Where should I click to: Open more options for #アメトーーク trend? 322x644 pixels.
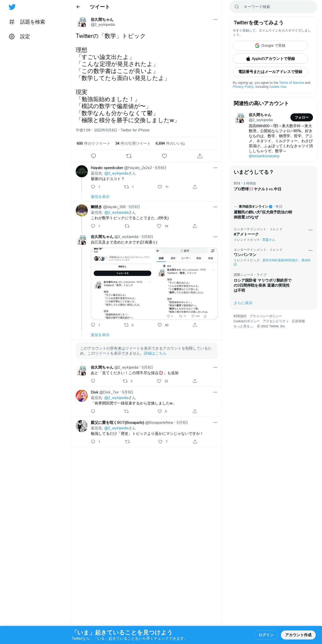pyautogui.click(x=310, y=230)
